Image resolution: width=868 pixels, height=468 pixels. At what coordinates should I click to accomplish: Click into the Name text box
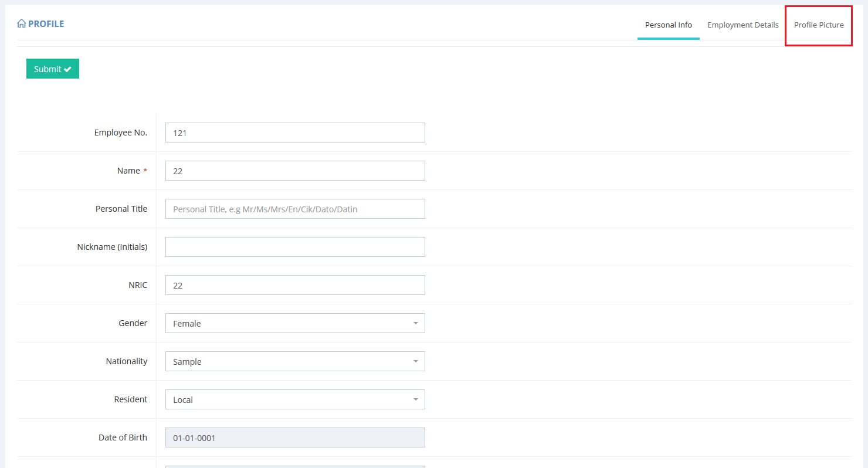click(294, 171)
